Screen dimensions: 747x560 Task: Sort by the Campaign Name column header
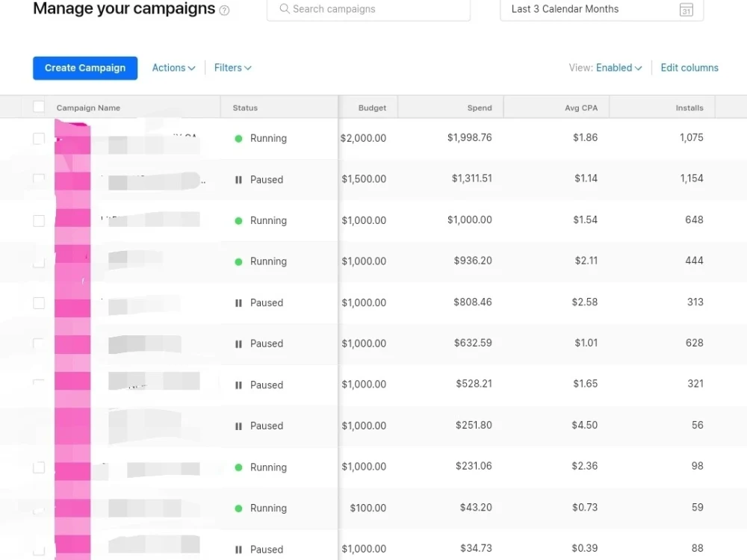point(88,108)
